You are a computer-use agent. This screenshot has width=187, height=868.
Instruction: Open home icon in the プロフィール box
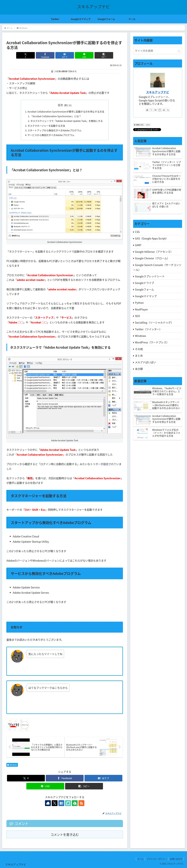coord(147,110)
